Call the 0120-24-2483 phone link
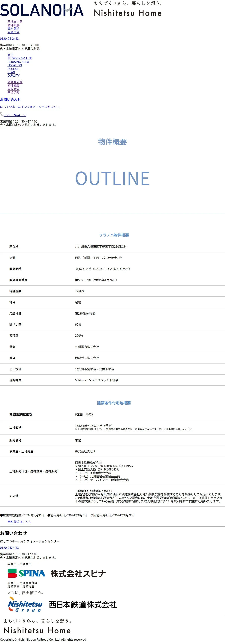The width and height of the screenshot is (225, 644). point(9,38)
